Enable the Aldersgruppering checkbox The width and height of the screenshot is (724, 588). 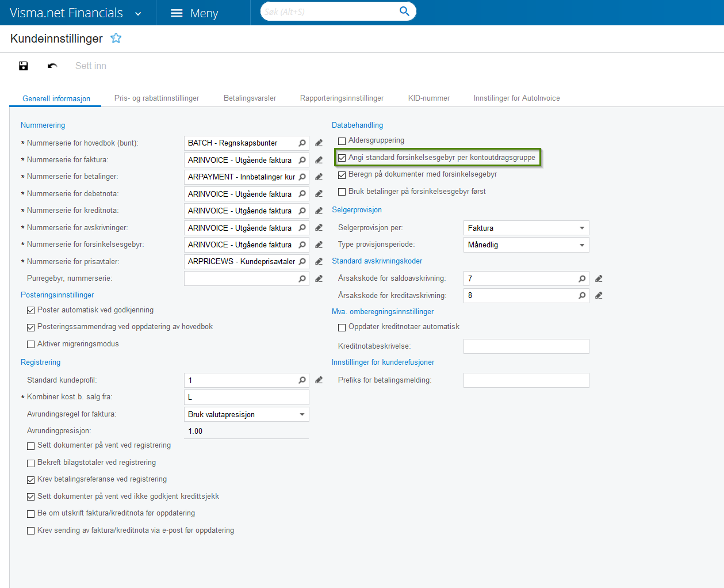tap(342, 141)
